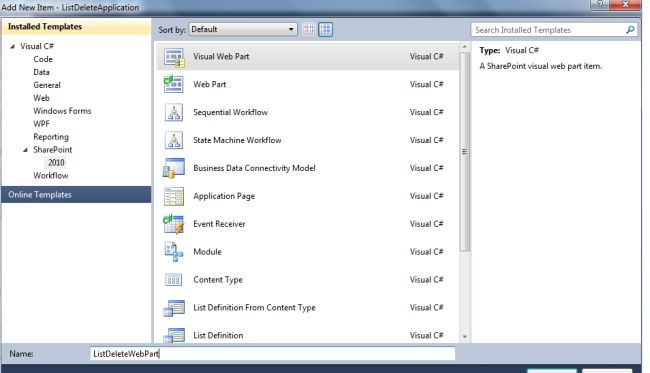This screenshot has width=650, height=373.
Task: Open the Online Templates section
Action: click(x=76, y=194)
